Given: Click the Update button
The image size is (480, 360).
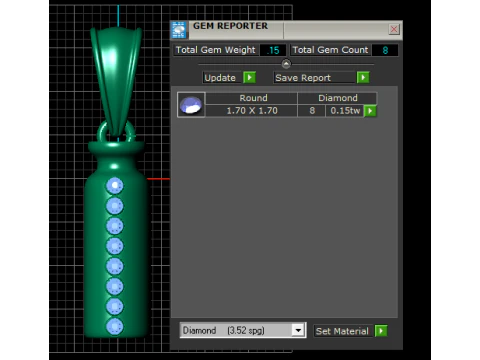Looking at the screenshot, I should click(x=222, y=78).
